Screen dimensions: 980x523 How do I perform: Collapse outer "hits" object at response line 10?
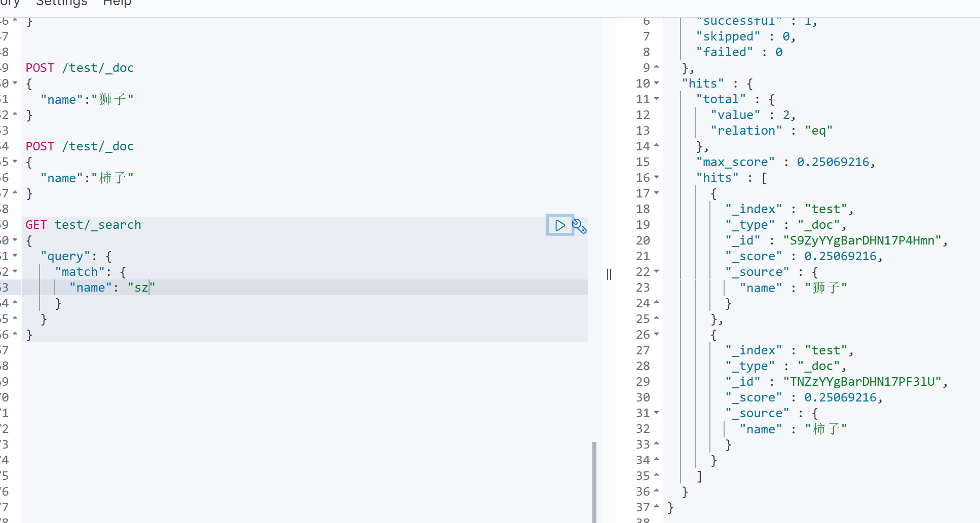click(657, 83)
